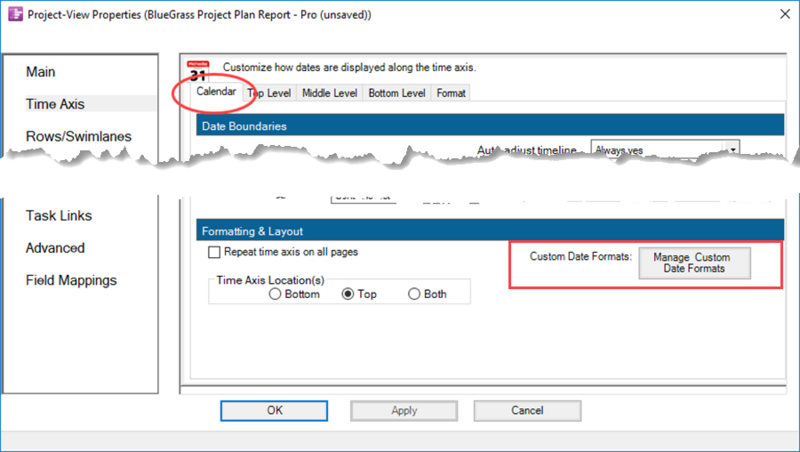Switch to the Top Level tab
The image size is (800, 452).
click(x=269, y=93)
